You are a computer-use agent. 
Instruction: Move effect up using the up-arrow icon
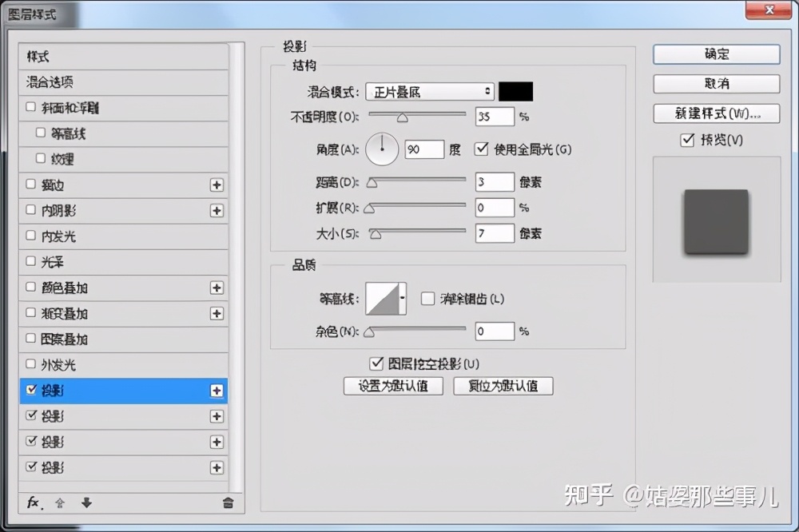[59, 502]
